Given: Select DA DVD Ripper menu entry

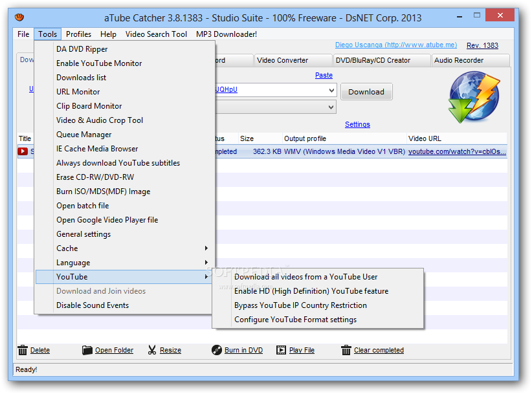Looking at the screenshot, I should 125,49.
